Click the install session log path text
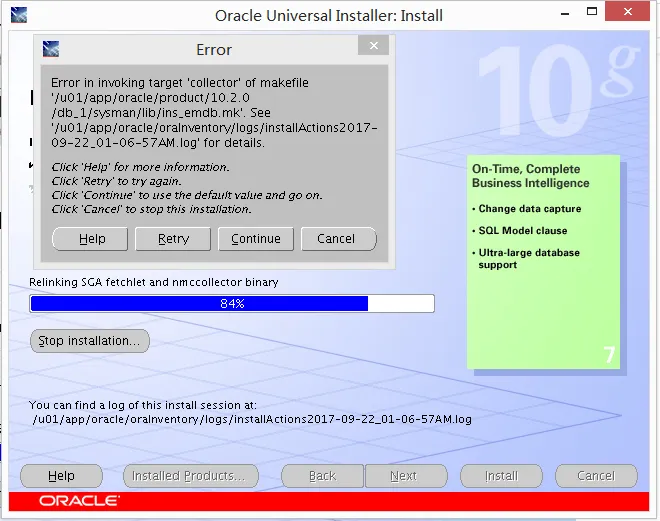 [x=252, y=419]
